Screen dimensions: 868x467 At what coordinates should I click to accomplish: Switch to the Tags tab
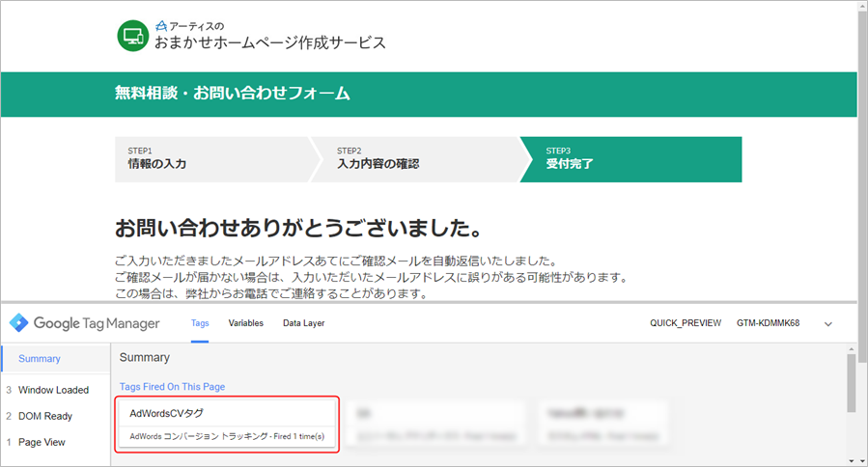(x=200, y=323)
